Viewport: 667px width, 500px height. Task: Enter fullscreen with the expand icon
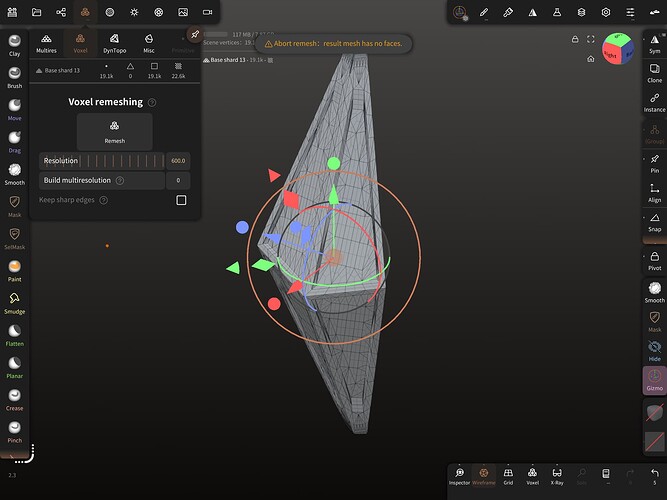pyautogui.click(x=591, y=39)
